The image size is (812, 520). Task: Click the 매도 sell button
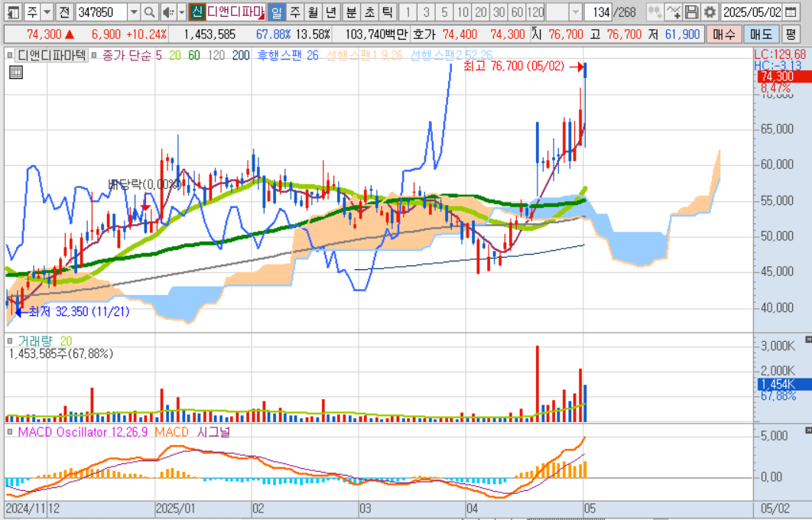click(761, 34)
